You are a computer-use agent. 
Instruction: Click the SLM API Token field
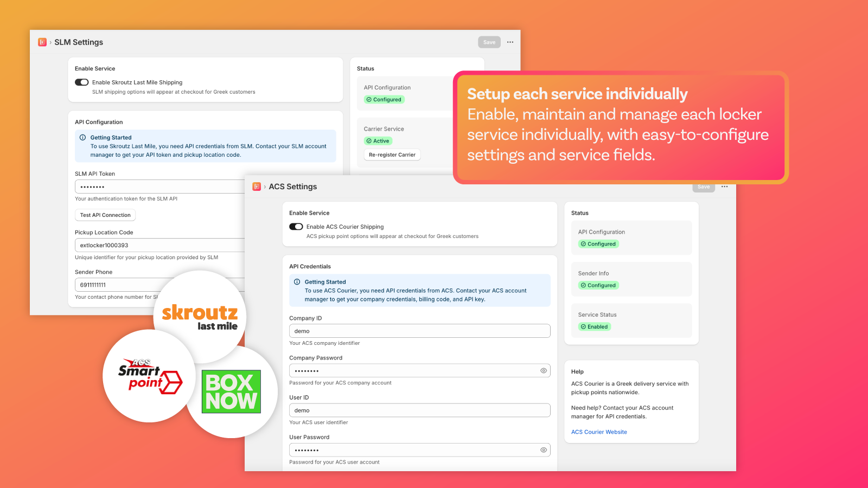coord(159,187)
